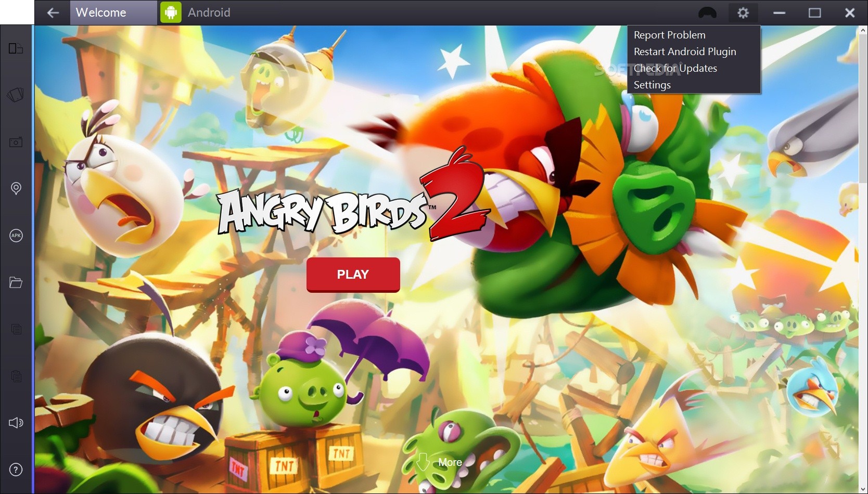Click the shake device icon

coord(16,95)
